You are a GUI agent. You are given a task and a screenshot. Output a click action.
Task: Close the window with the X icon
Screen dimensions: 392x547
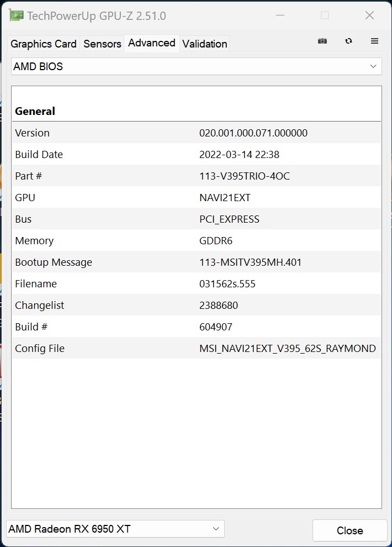pyautogui.click(x=369, y=15)
